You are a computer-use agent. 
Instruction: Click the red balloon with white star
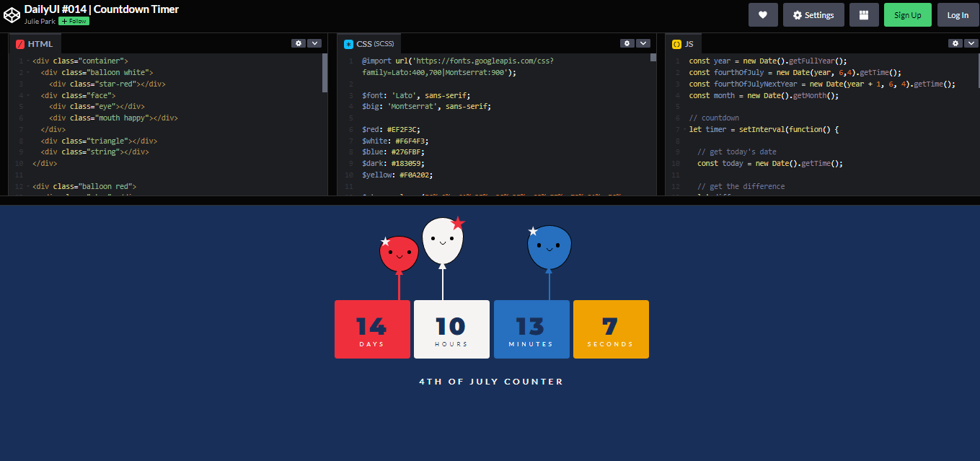pyautogui.click(x=399, y=254)
